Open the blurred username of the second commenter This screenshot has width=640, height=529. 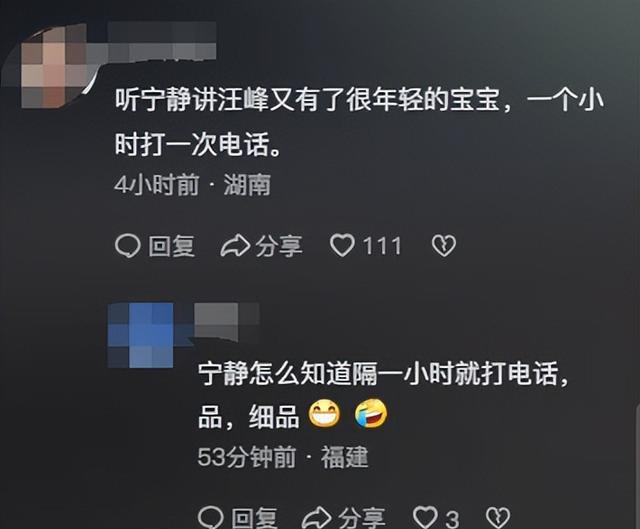[227, 322]
